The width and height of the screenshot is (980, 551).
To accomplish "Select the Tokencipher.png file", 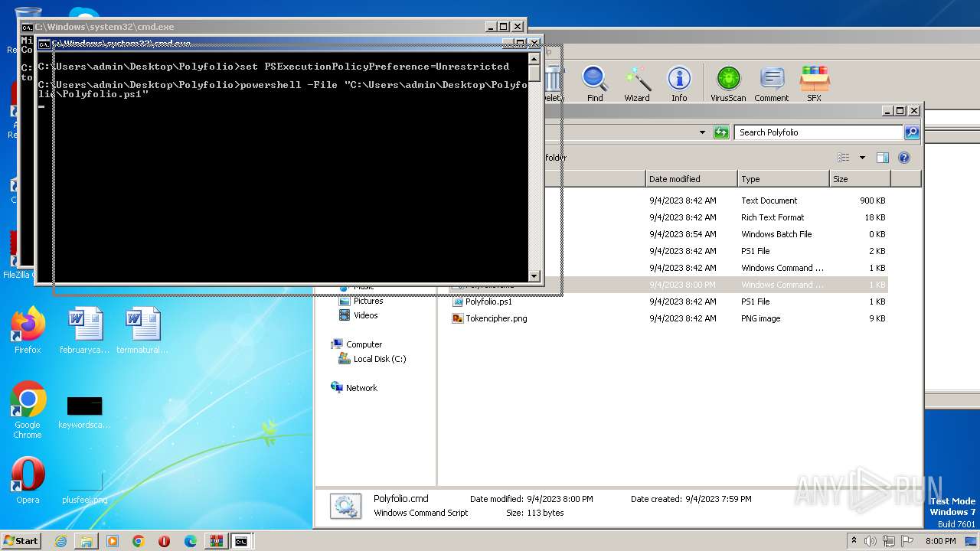I will pyautogui.click(x=496, y=318).
